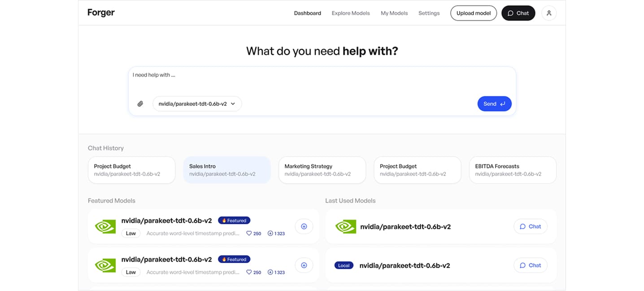Go to My Models
The width and height of the screenshot is (644, 291).
394,13
